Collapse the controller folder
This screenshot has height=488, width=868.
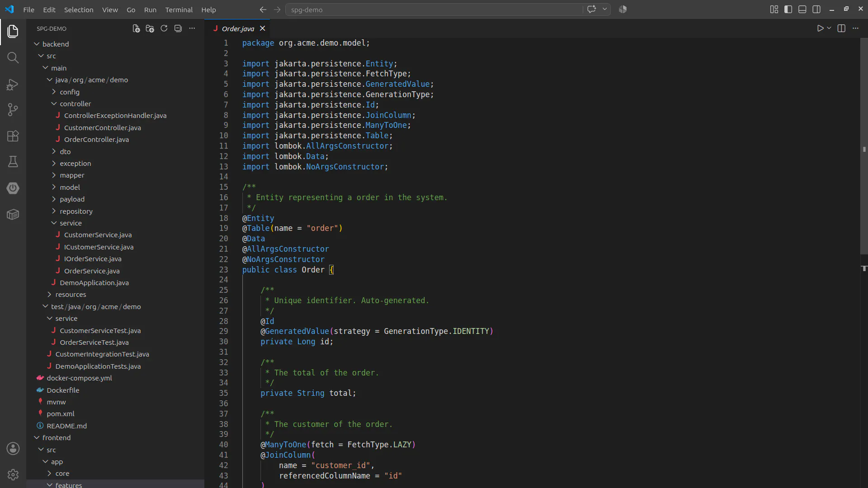pyautogui.click(x=115, y=103)
